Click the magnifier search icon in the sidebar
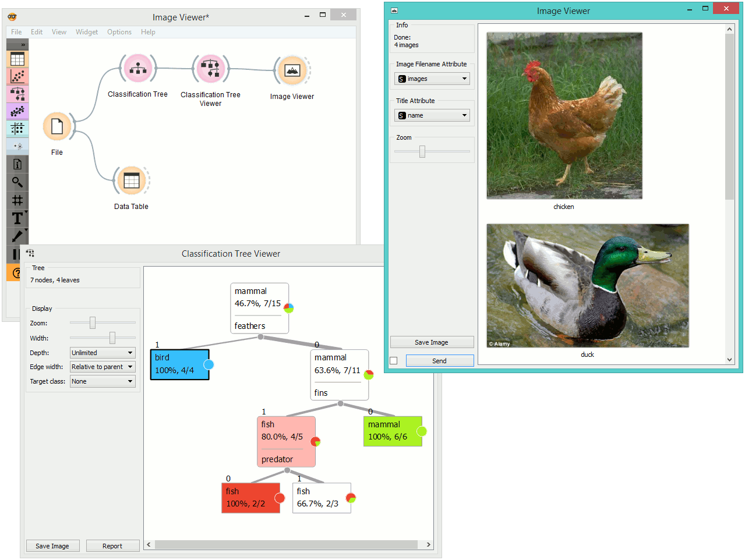745x560 pixels. tap(16, 182)
